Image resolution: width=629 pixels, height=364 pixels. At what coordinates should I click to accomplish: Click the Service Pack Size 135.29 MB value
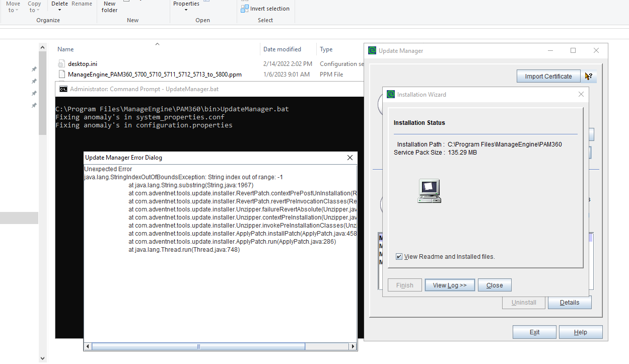pos(462,153)
